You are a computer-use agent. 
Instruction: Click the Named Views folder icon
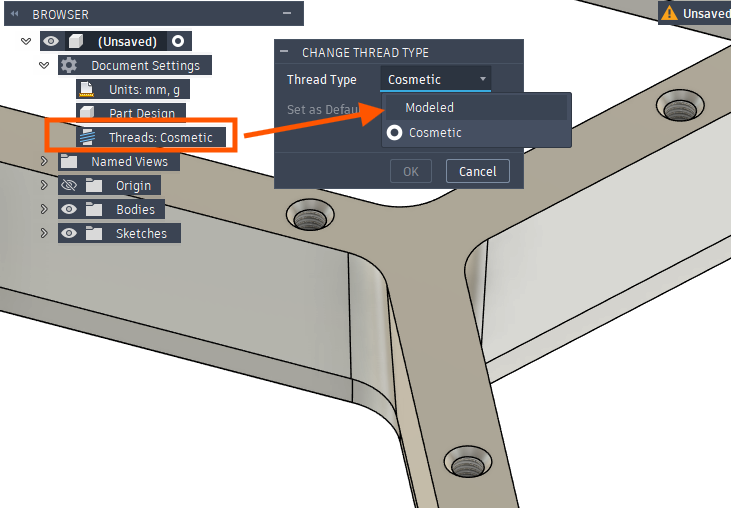[69, 161]
